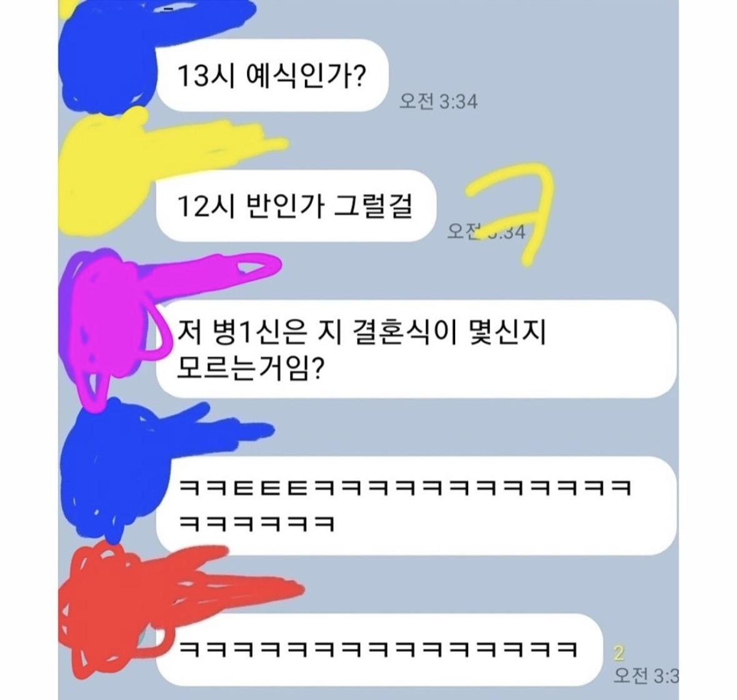Click the second line of the ㅋㅋㅋㅋㅋㅋ bubble
This screenshot has height=700, width=737.
257,523
